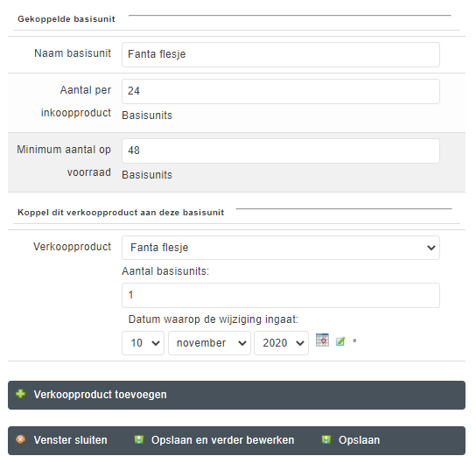This screenshot has height=456, width=476.
Task: Click the Verkoopproduct toevoegen button
Action: (236, 395)
